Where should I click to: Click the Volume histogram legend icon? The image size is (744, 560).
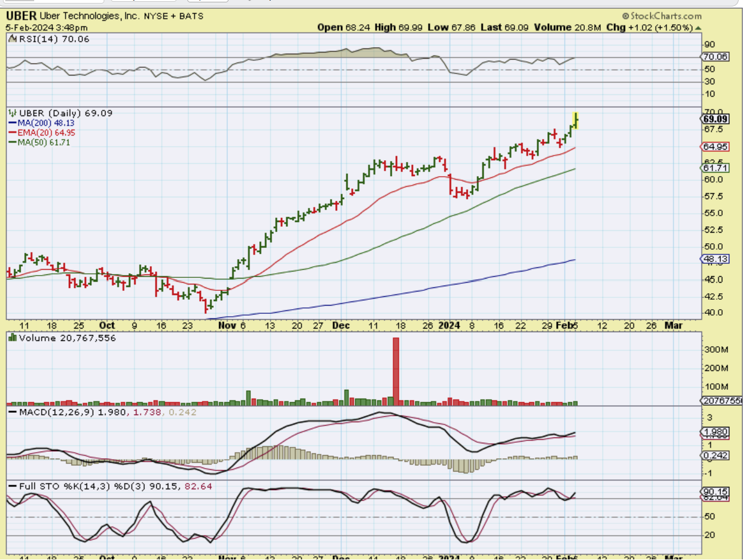(13, 338)
